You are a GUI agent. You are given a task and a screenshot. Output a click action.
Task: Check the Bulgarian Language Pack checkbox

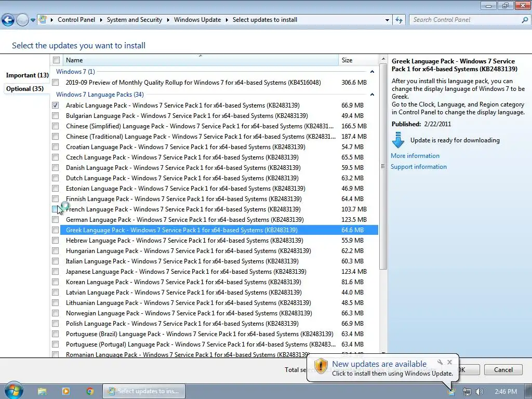point(55,116)
